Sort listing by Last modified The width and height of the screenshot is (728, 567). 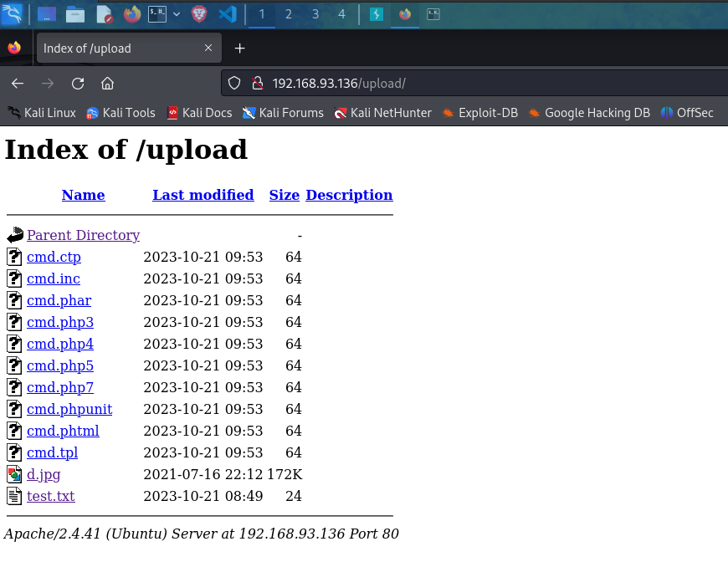(203, 195)
